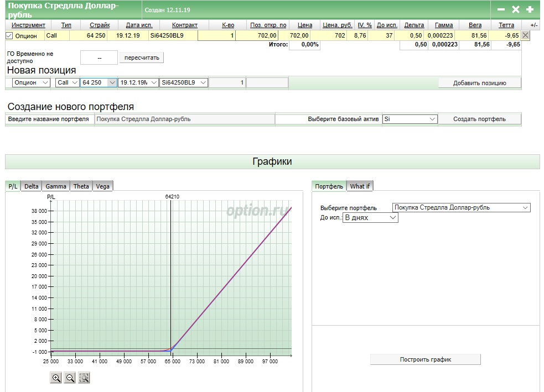Sort by Дата исп. column header
The image size is (544, 392).
coord(139,25)
